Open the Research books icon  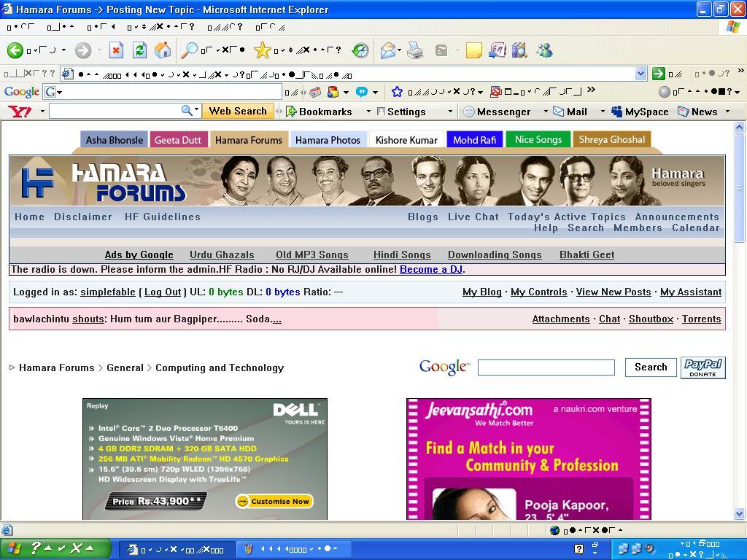point(519,50)
